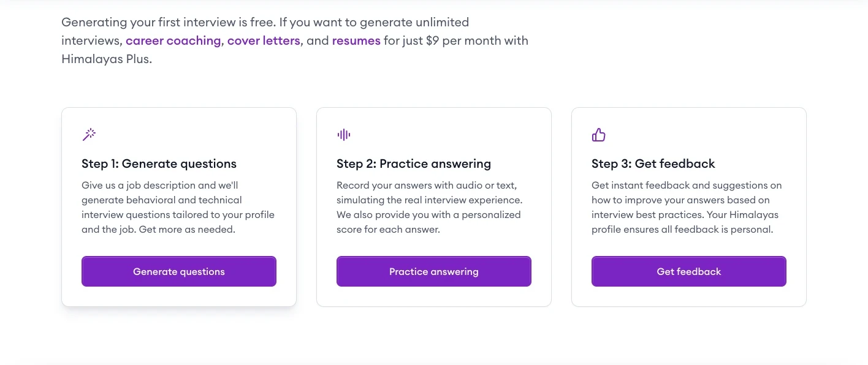868x365 pixels.
Task: Click the 'Himalayas Plus.' text
Action: (106, 59)
